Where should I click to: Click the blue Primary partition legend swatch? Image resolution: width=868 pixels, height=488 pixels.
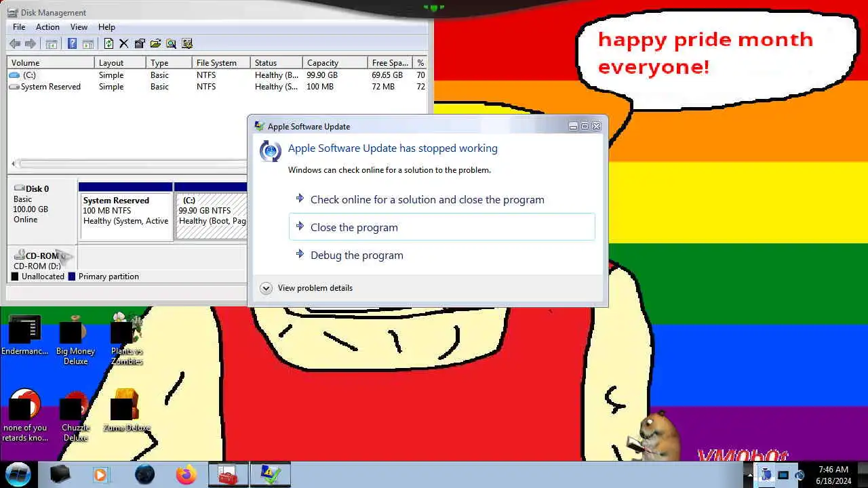tap(72, 277)
